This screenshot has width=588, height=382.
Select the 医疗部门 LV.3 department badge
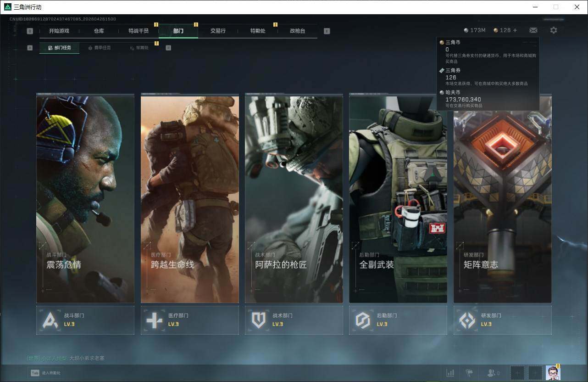(x=189, y=320)
